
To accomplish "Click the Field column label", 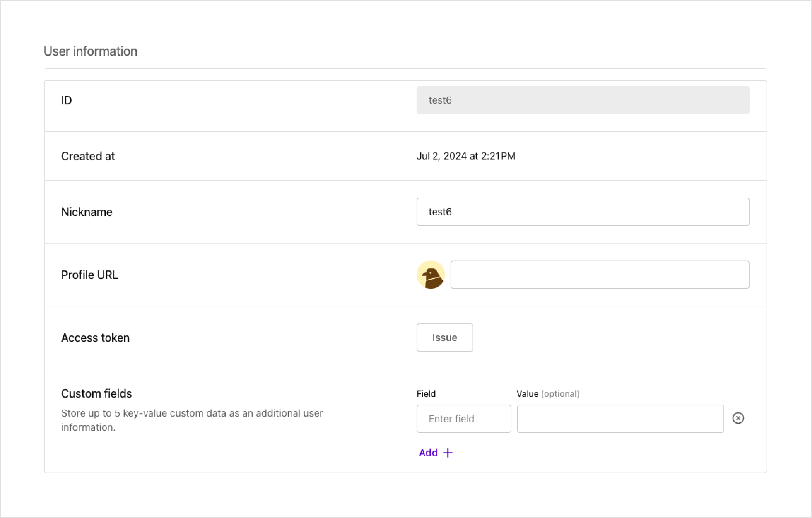I will (x=426, y=394).
